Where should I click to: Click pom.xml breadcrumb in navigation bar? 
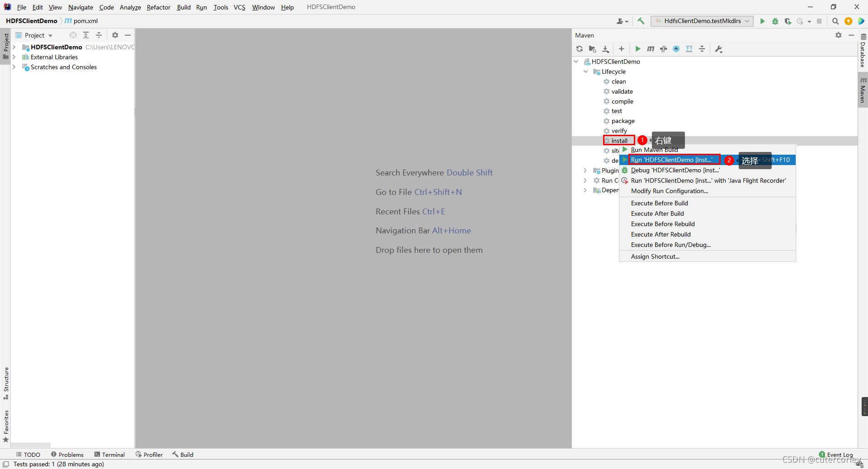pyautogui.click(x=81, y=21)
